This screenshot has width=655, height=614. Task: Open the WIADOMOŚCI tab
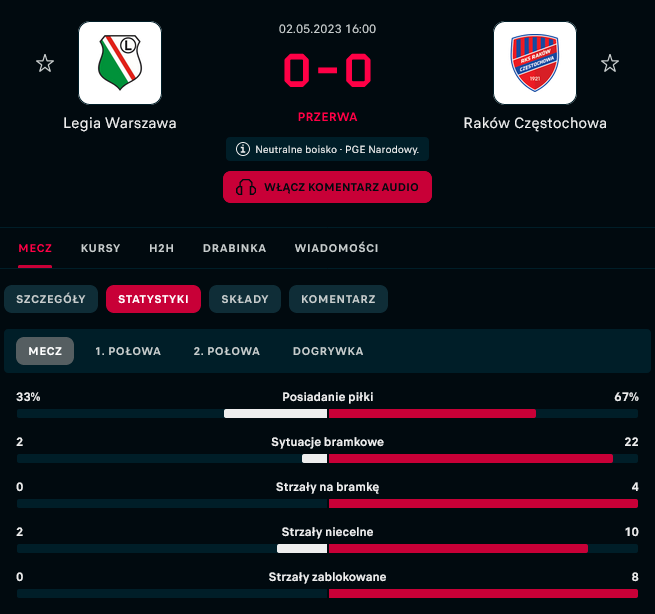[336, 248]
